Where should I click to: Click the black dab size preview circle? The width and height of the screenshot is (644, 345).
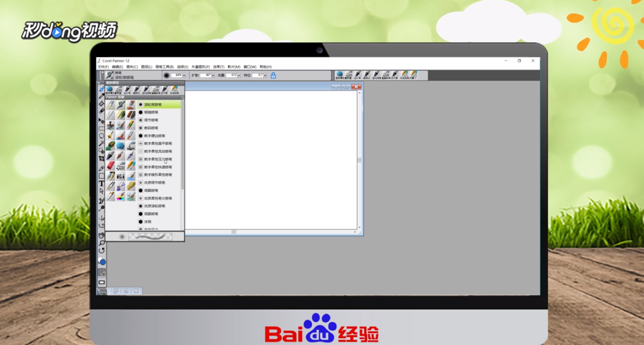pos(166,75)
